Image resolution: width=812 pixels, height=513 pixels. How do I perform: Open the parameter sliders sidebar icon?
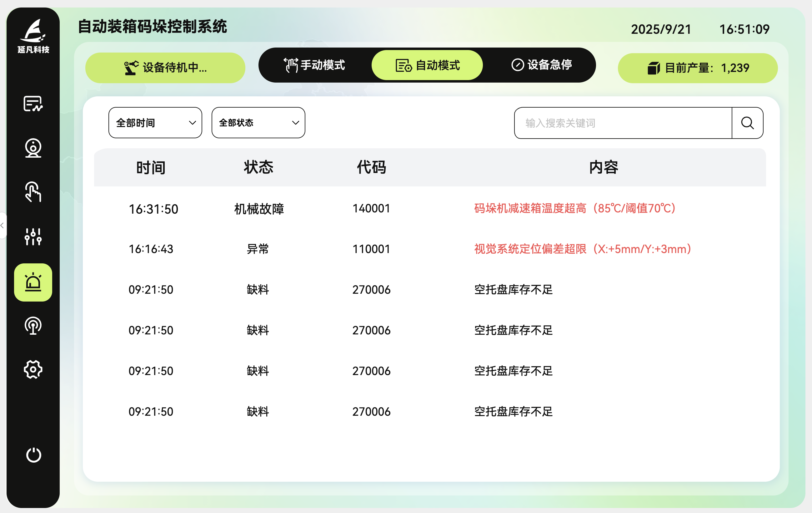pyautogui.click(x=33, y=236)
